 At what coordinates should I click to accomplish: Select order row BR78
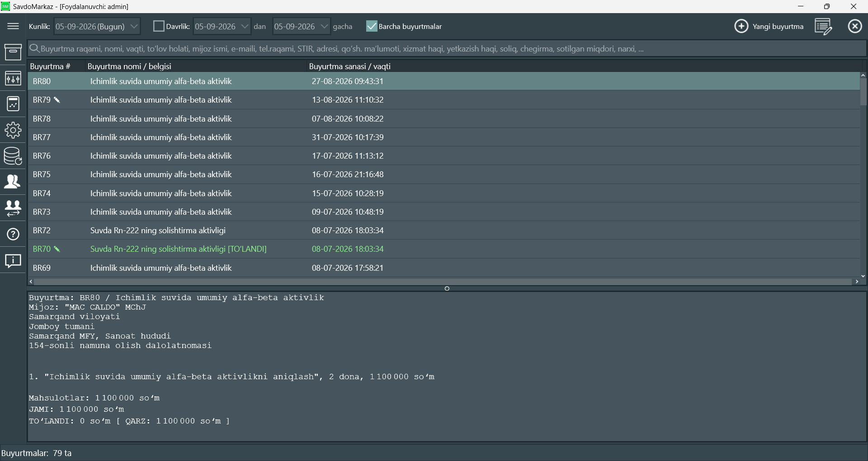pos(443,119)
